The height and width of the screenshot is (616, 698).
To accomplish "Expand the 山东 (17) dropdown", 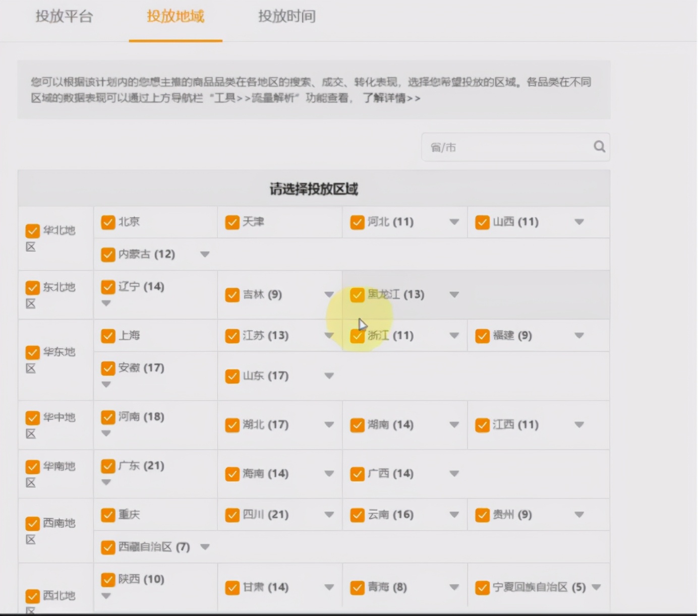I will (329, 376).
